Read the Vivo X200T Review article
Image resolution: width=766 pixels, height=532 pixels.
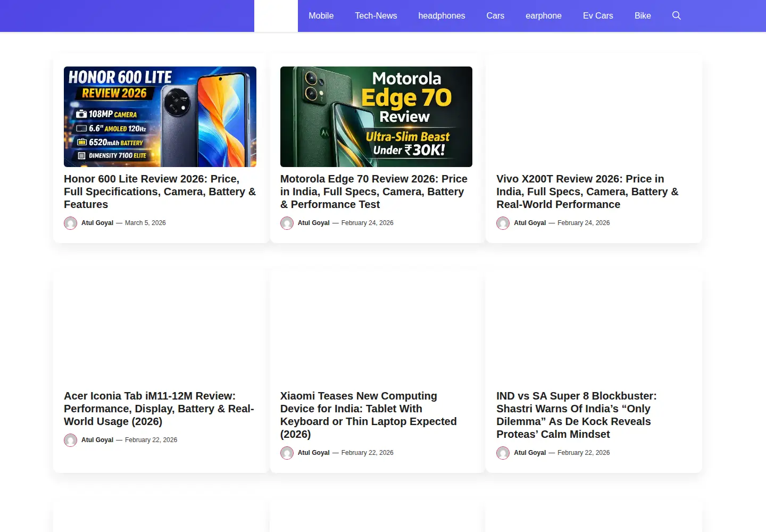pos(587,192)
